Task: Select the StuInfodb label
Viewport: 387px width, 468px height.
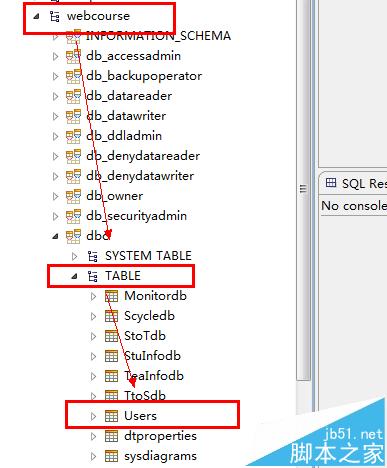Action: 152,356
